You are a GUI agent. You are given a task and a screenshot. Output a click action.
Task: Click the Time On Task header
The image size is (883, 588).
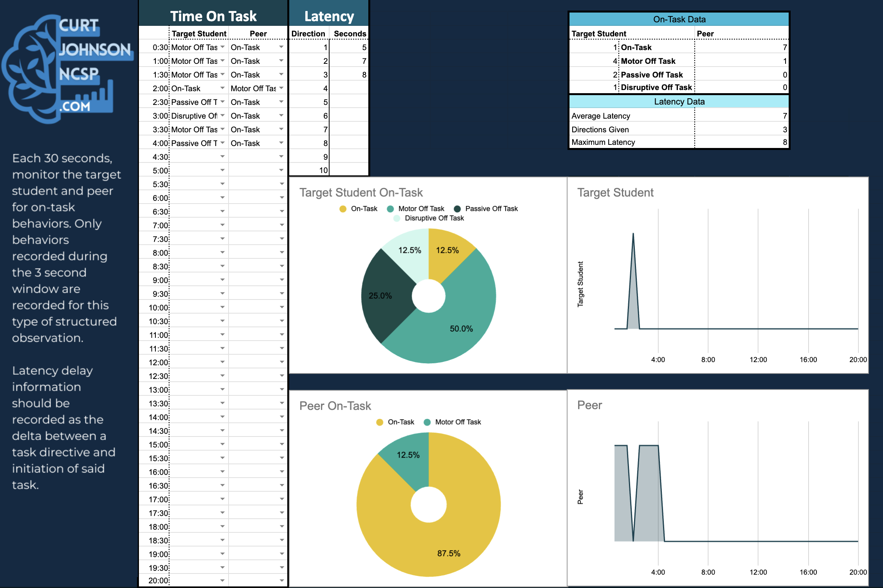click(213, 16)
